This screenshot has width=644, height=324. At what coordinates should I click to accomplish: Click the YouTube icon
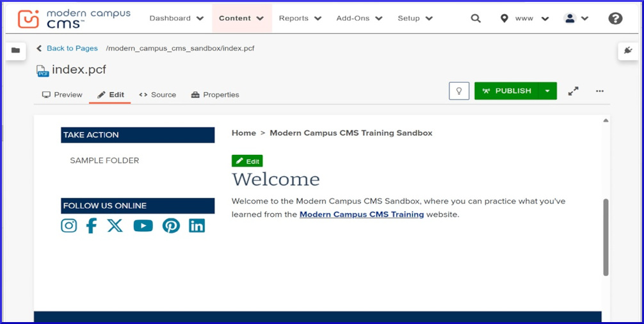[x=143, y=225]
